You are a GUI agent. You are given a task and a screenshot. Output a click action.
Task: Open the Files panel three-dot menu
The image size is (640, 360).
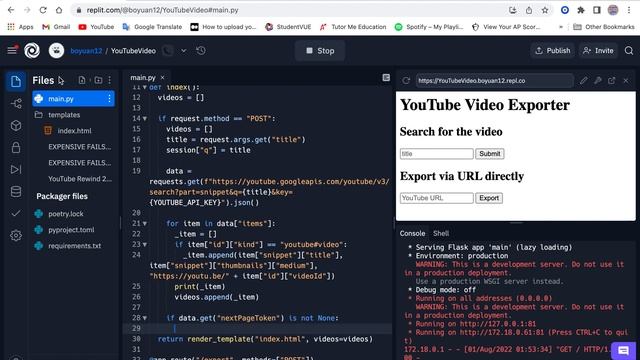109,80
